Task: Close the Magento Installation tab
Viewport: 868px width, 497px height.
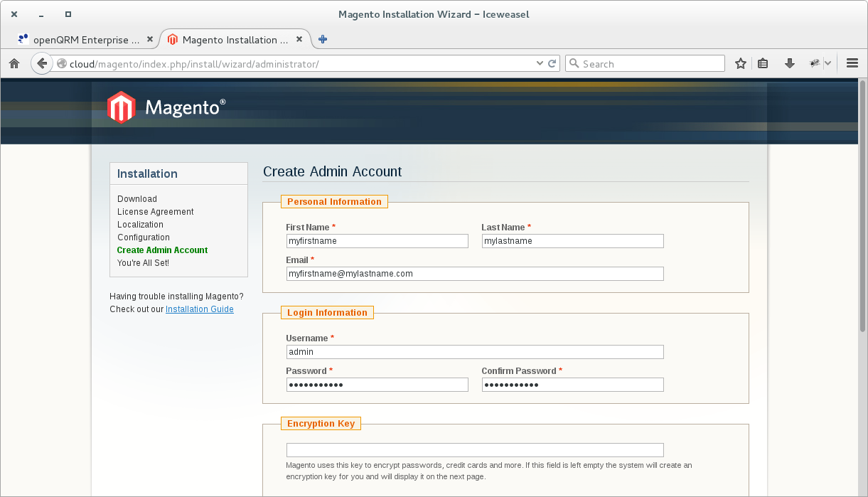Action: pyautogui.click(x=299, y=40)
